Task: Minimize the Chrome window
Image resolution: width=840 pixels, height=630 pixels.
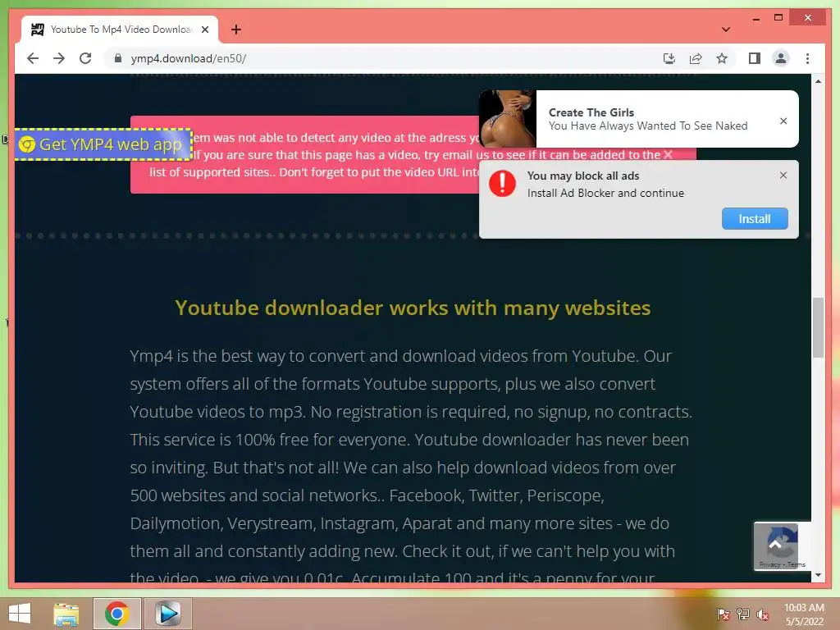Action: (756, 18)
